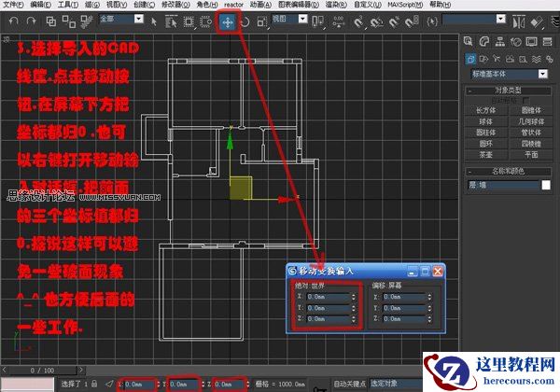Viewport: 560px width, 392px height.
Task: Click the Align tool icon
Action: 537,22
